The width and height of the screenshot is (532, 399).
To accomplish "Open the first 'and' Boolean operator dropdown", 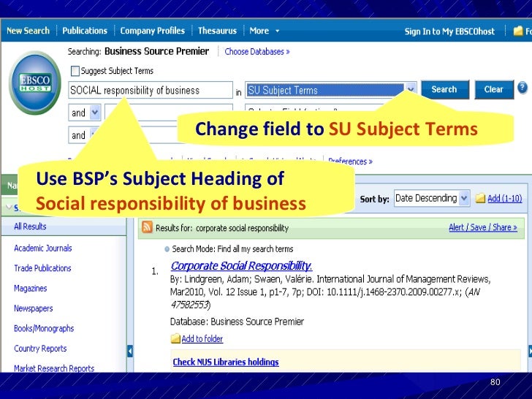I will click(x=95, y=113).
